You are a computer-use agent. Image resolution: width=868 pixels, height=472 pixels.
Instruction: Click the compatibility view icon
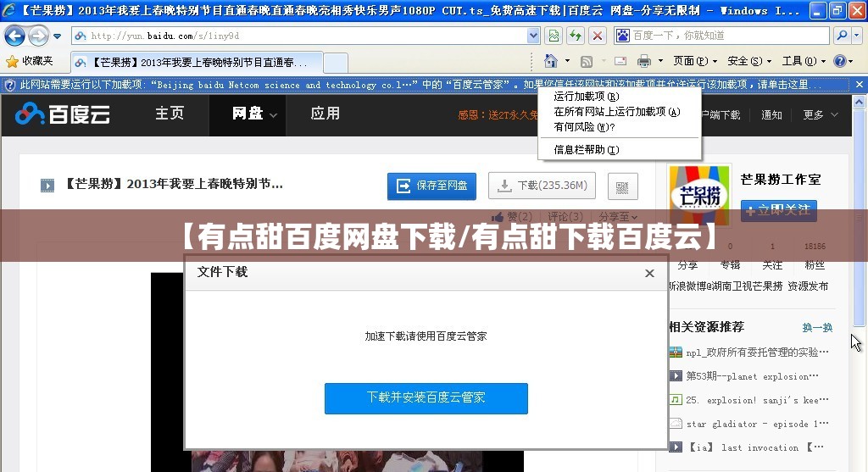click(554, 36)
